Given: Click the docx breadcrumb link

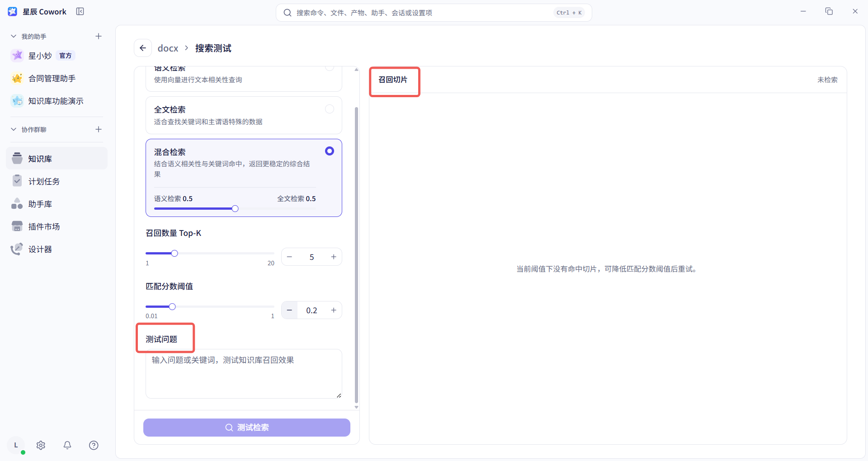Looking at the screenshot, I should point(168,48).
